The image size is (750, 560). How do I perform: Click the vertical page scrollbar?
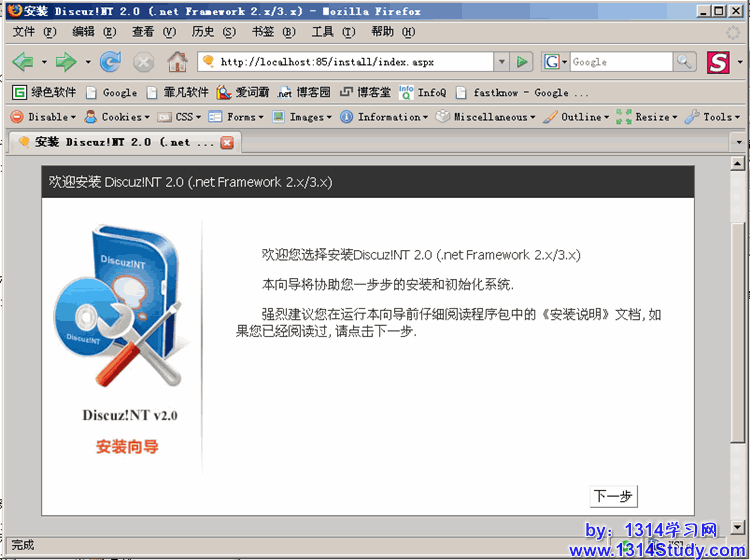pos(739,340)
